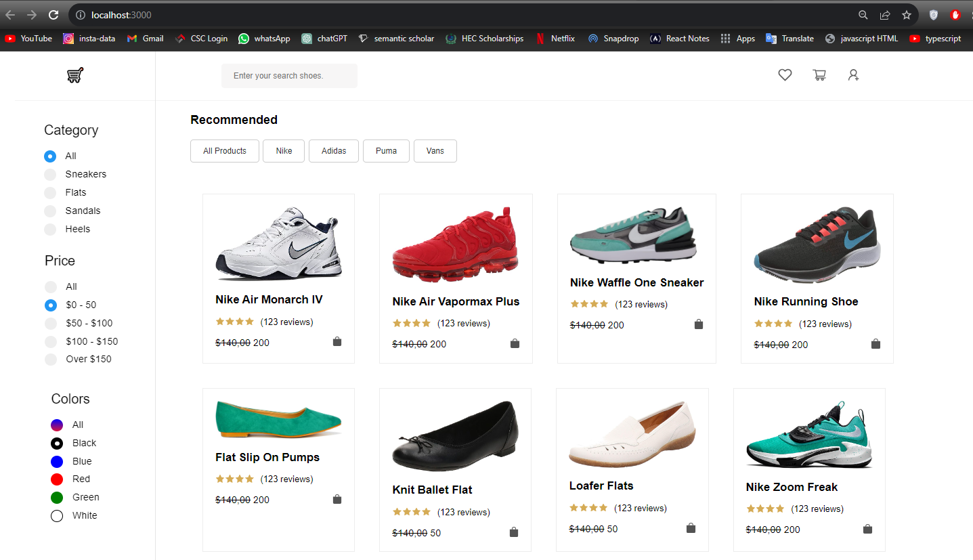
Task: Open the cart icon in the header
Action: tap(819, 75)
